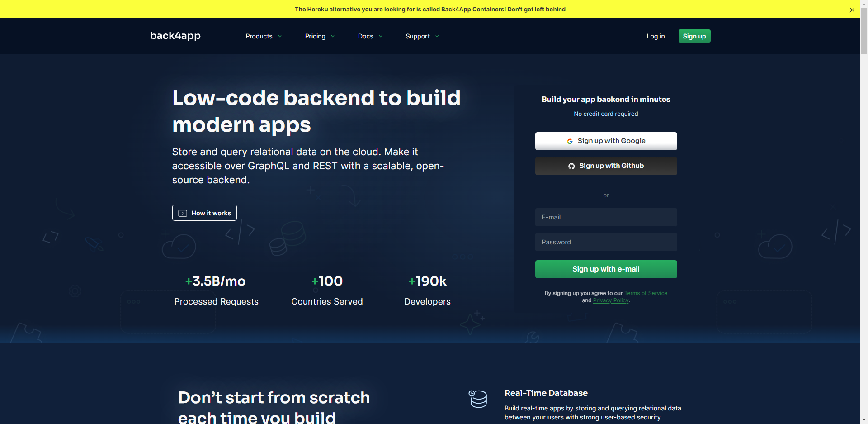The width and height of the screenshot is (868, 424).
Task: Close the yellow Heroku announcement banner
Action: (852, 10)
